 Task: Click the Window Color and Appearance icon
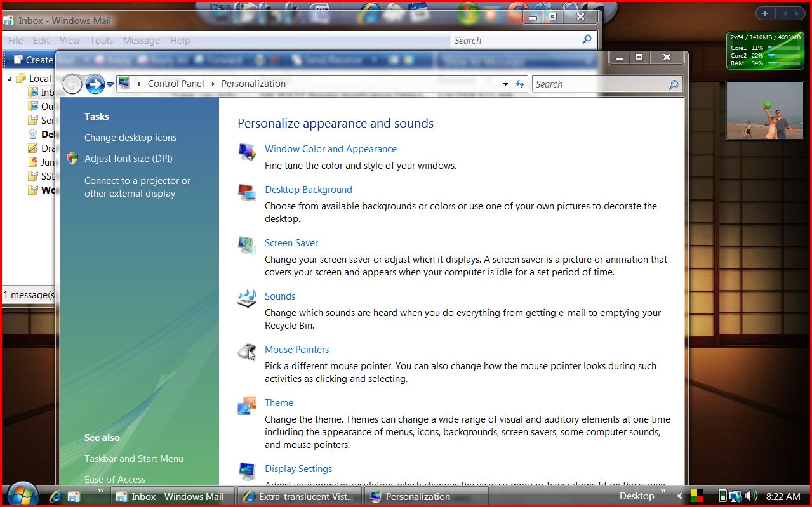point(247,152)
